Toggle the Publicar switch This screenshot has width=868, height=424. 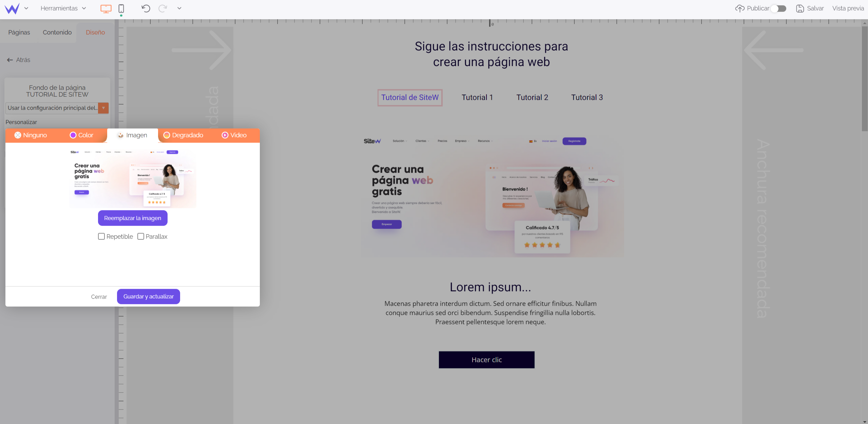[778, 8]
